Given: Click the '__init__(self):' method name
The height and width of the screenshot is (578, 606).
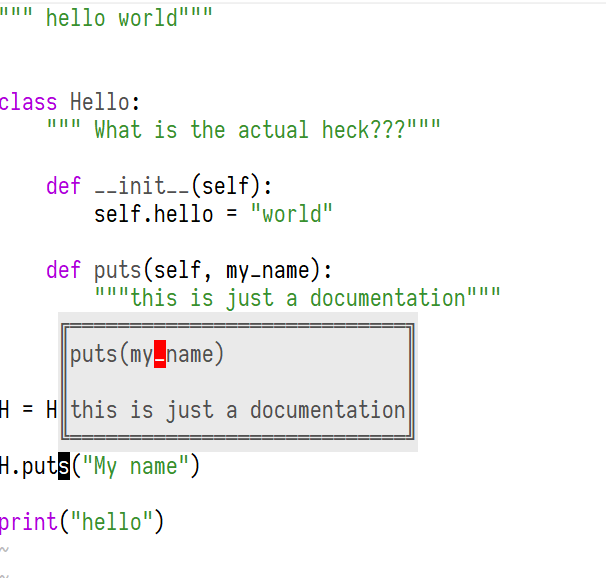Looking at the screenshot, I should pyautogui.click(x=184, y=186).
